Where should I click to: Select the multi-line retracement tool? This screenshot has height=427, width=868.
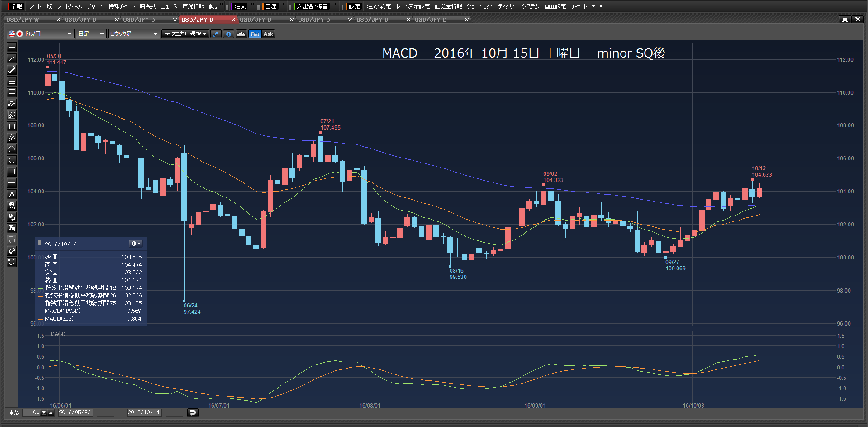click(12, 92)
